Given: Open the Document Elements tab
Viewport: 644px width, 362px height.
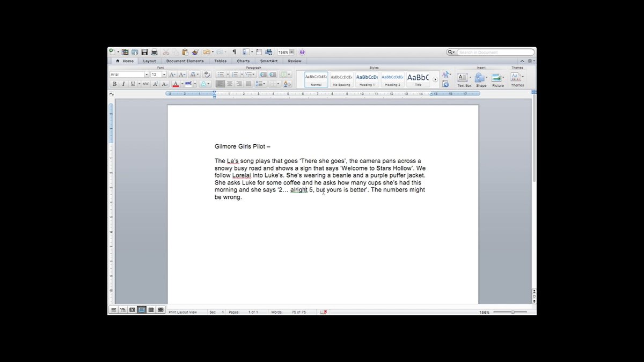Looking at the screenshot, I should point(185,61).
